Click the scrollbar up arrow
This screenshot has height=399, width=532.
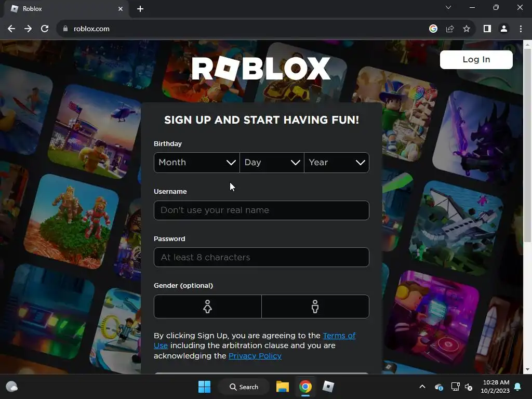coord(527,45)
